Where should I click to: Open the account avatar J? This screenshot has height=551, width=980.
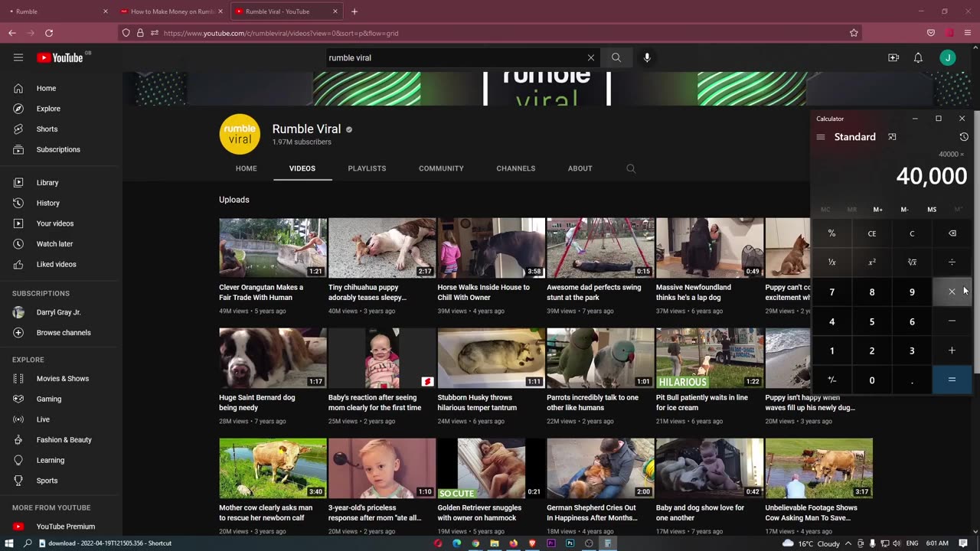[948, 57]
